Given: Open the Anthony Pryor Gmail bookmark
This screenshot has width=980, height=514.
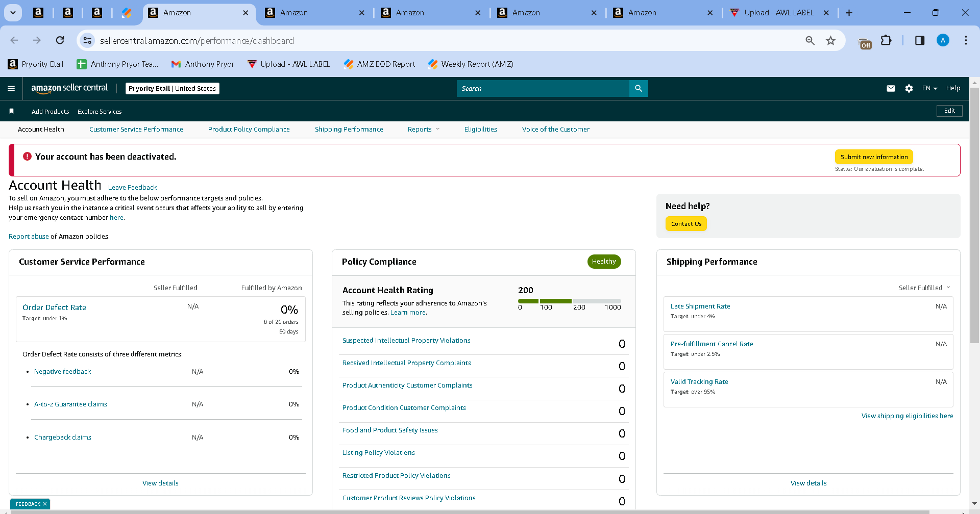Looking at the screenshot, I should (203, 64).
